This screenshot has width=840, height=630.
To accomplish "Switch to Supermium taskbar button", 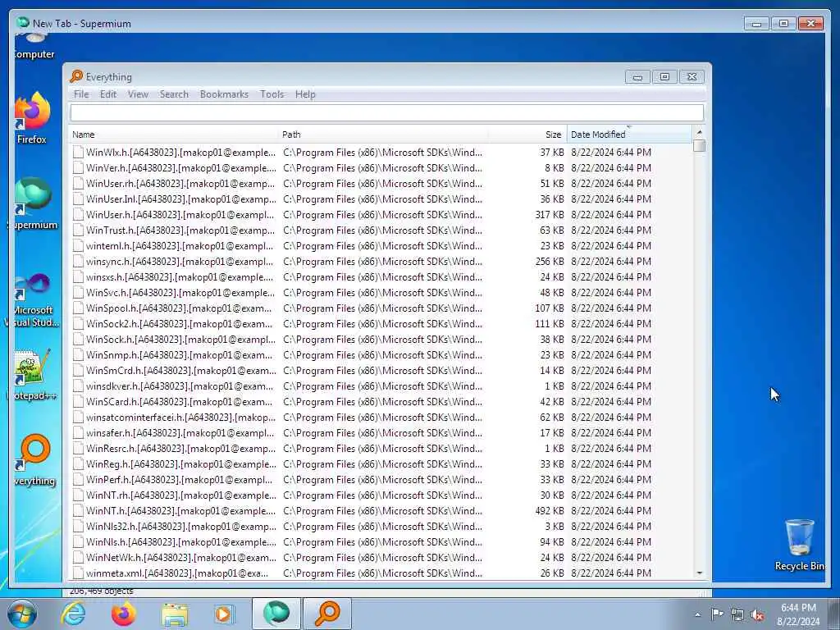I will click(x=276, y=614).
